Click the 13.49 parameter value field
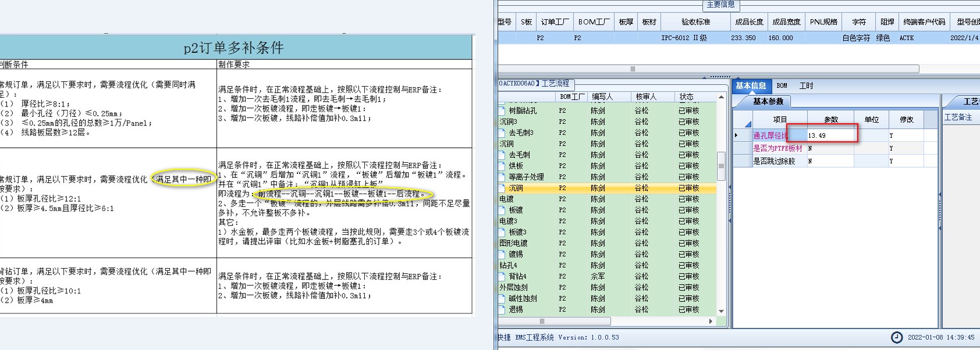 [830, 135]
